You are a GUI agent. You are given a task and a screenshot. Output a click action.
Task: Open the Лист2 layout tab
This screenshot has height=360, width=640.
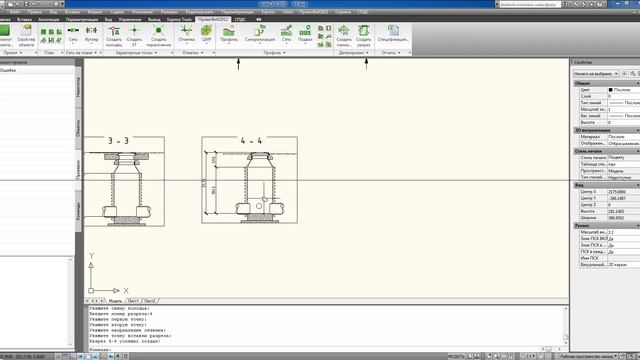(x=150, y=301)
